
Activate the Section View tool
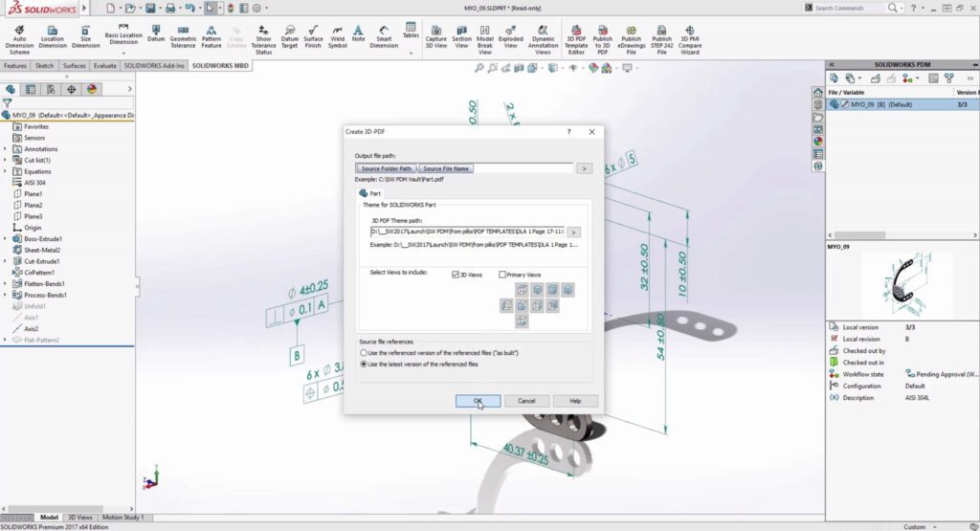[x=462, y=37]
